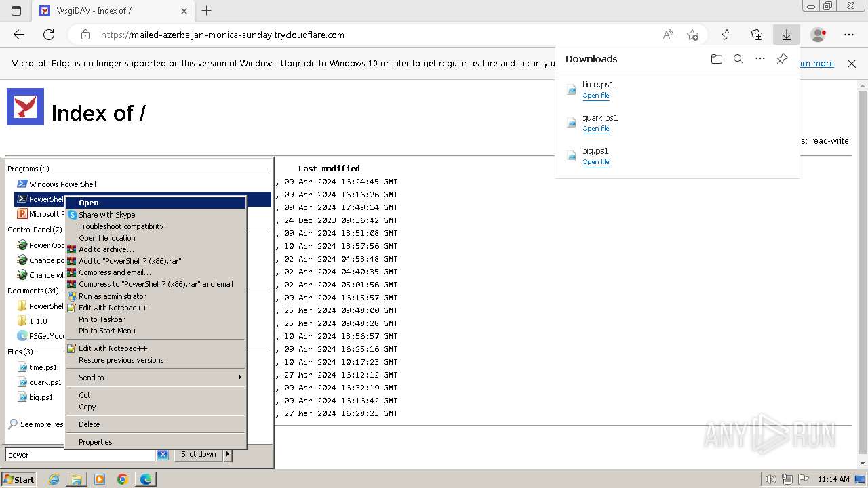Open the Collections icon
868x488 pixels.
point(757,35)
